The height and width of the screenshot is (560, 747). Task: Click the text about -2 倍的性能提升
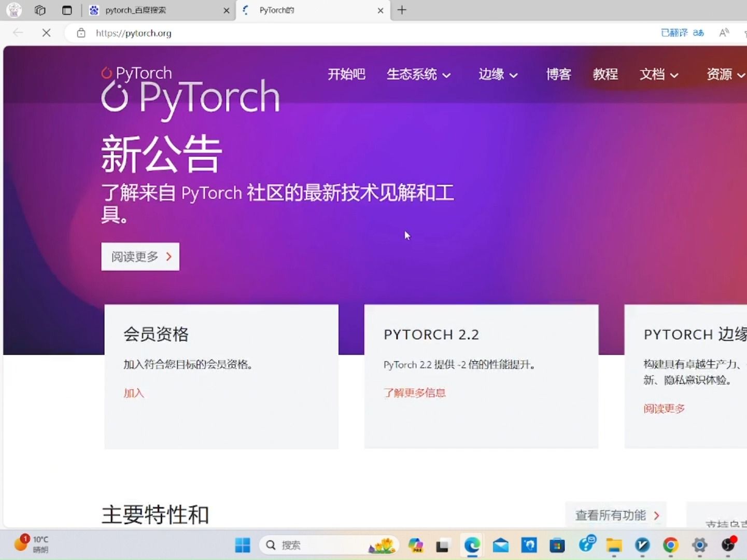[459, 365]
